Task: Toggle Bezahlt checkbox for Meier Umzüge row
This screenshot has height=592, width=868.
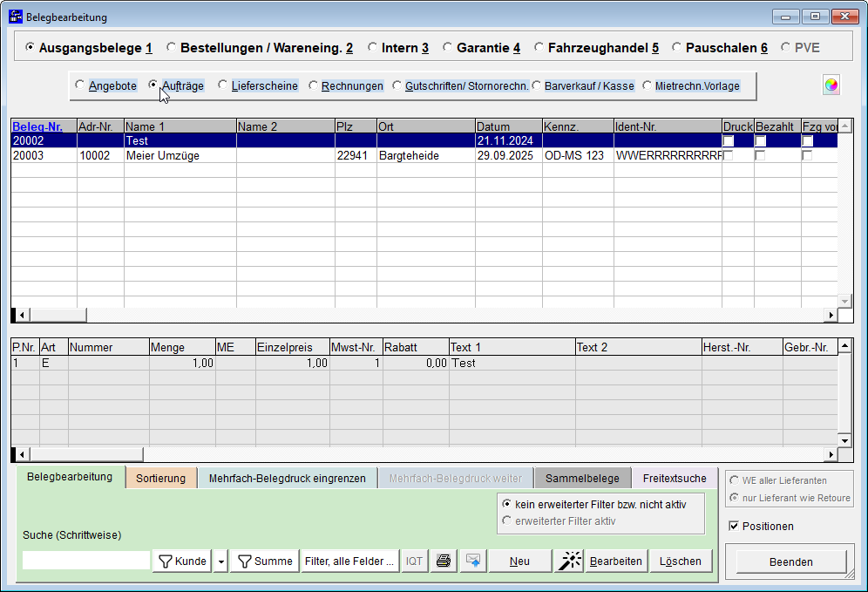Action: click(x=760, y=155)
